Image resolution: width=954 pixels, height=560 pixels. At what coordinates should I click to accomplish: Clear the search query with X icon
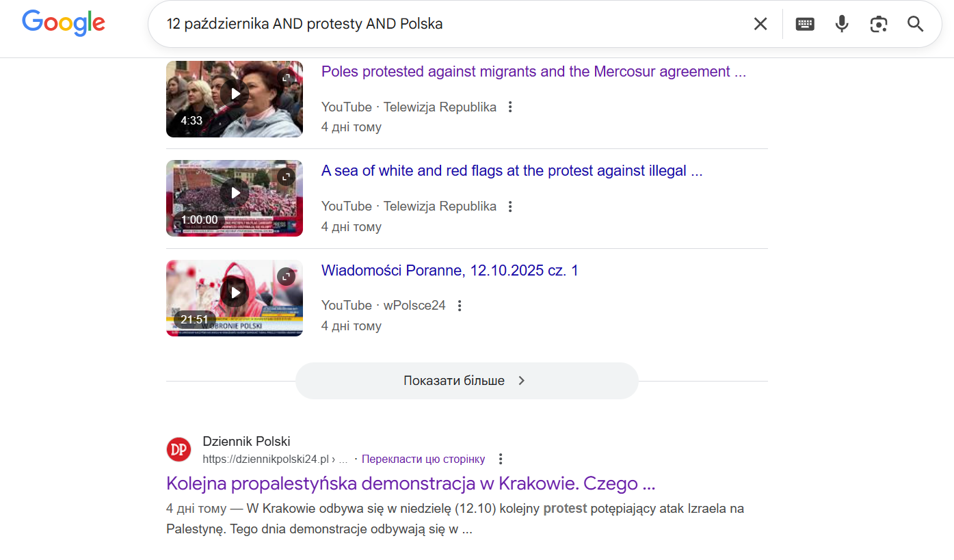760,24
